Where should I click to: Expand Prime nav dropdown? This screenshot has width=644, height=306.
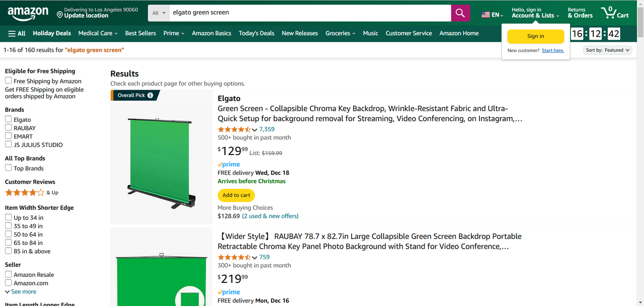(x=174, y=33)
